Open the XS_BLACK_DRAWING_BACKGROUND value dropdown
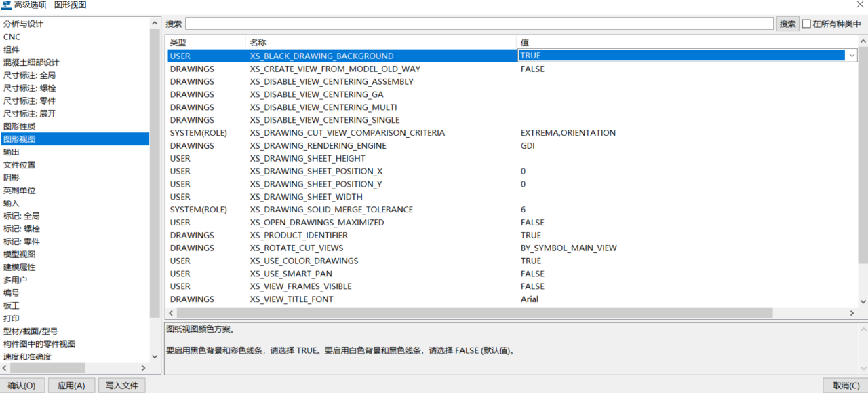 [851, 56]
